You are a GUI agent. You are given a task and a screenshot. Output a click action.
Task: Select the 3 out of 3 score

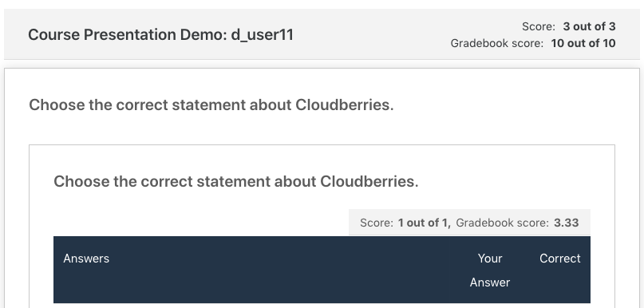589,26
